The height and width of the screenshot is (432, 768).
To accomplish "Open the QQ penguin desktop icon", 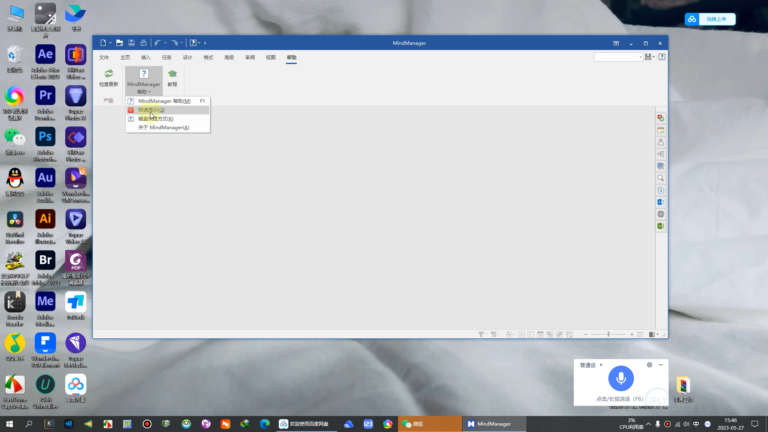I will pyautogui.click(x=15, y=181).
